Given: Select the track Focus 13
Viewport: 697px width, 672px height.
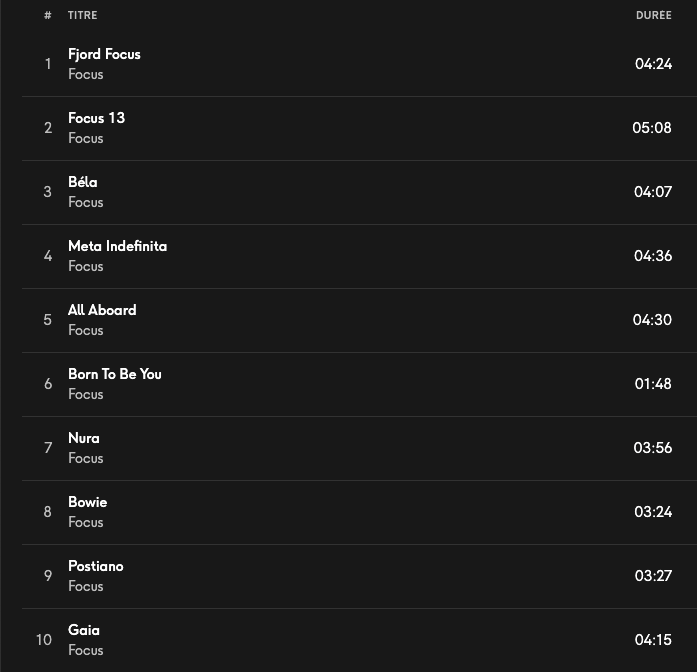Looking at the screenshot, I should (x=96, y=118).
